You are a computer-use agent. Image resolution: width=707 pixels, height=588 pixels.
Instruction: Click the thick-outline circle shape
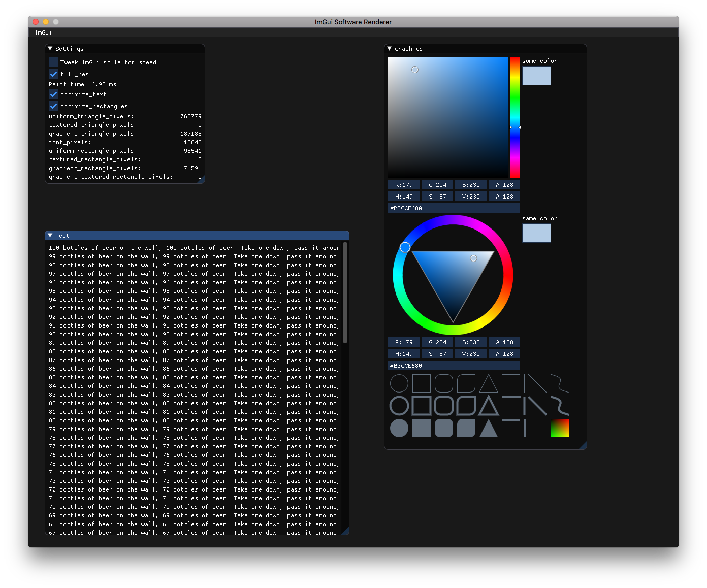pos(399,406)
